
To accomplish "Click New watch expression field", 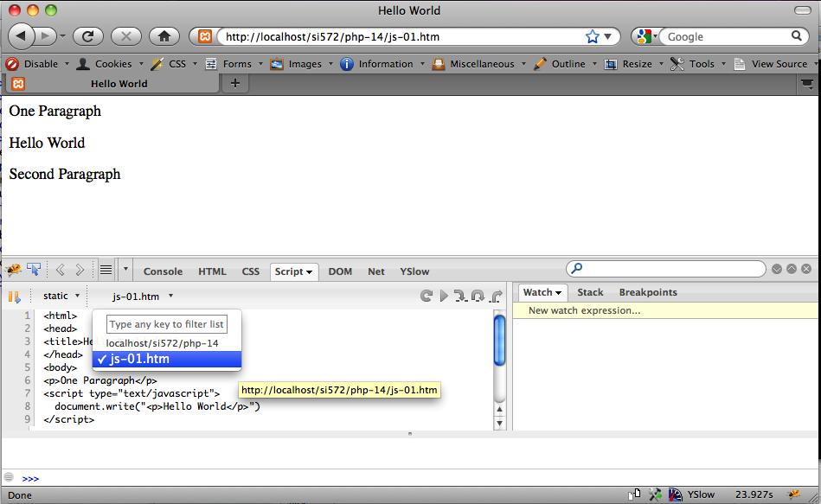I will tap(666, 310).
